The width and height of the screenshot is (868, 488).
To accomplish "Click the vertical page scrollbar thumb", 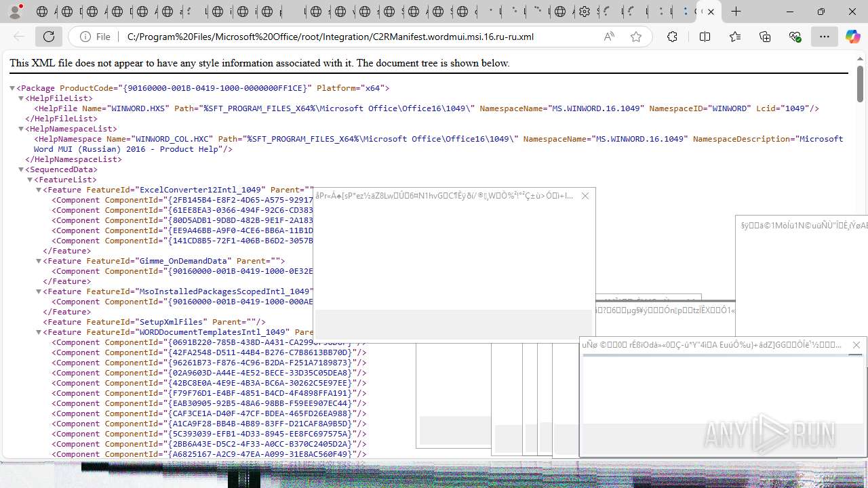I will 860,84.
